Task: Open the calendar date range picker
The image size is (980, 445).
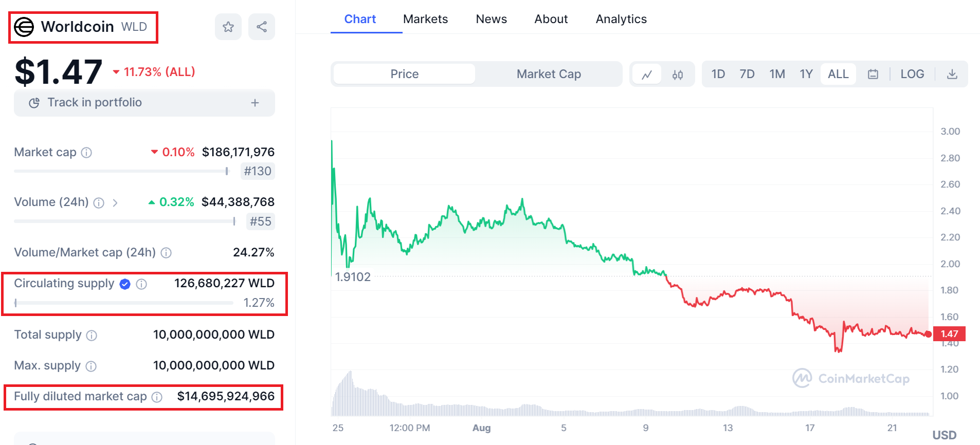Action: (873, 73)
